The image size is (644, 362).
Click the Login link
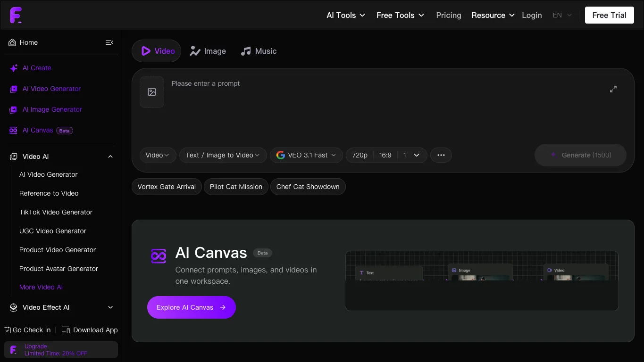(x=532, y=15)
